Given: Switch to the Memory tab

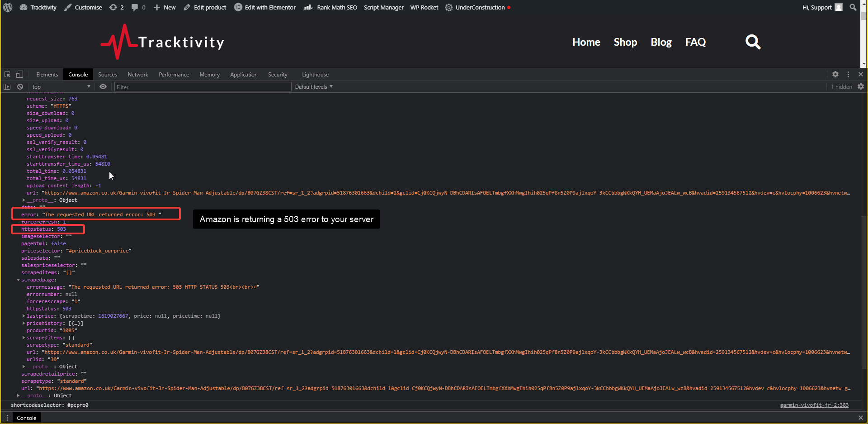Looking at the screenshot, I should 210,75.
